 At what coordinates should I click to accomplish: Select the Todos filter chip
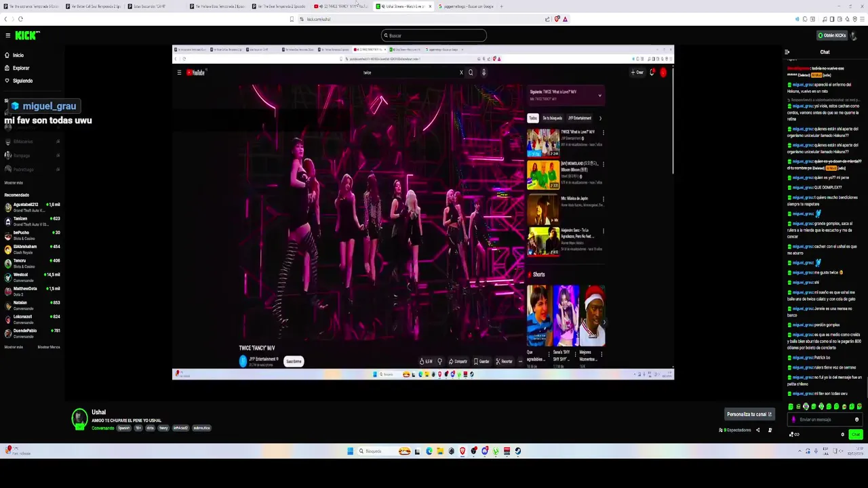(533, 118)
